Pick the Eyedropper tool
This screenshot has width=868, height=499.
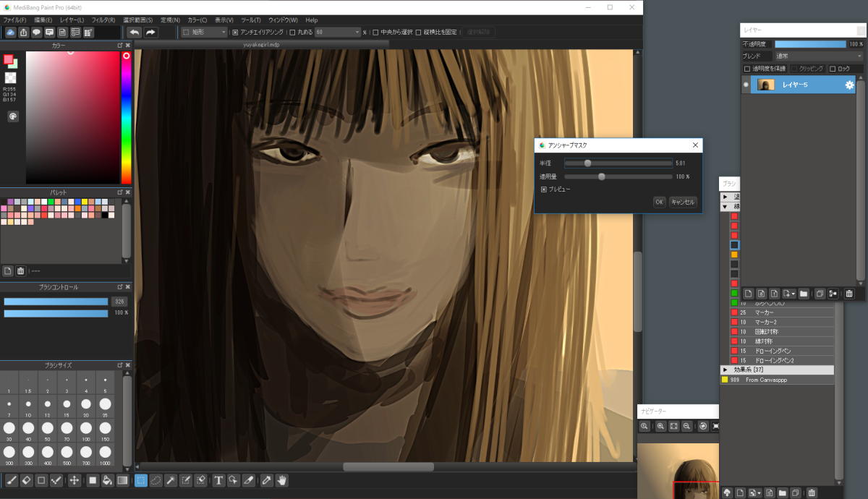click(x=266, y=480)
